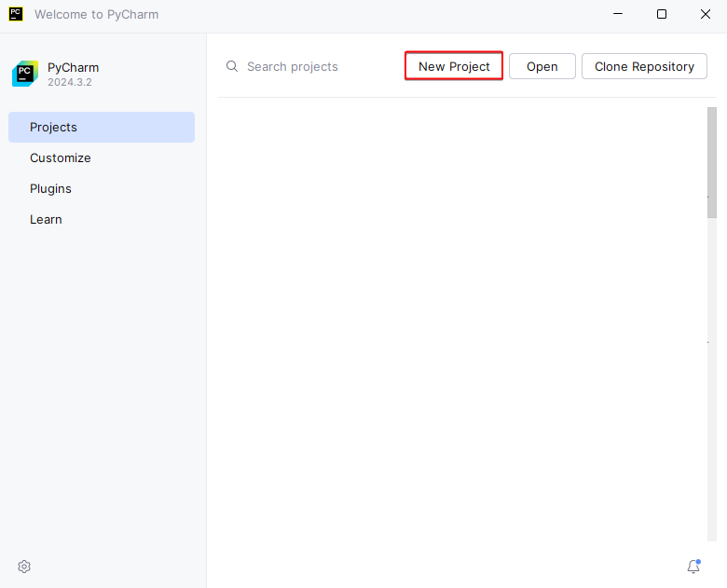Image resolution: width=727 pixels, height=588 pixels.
Task: Click the PyCharm 2024.3.2 version text
Action: click(x=70, y=82)
